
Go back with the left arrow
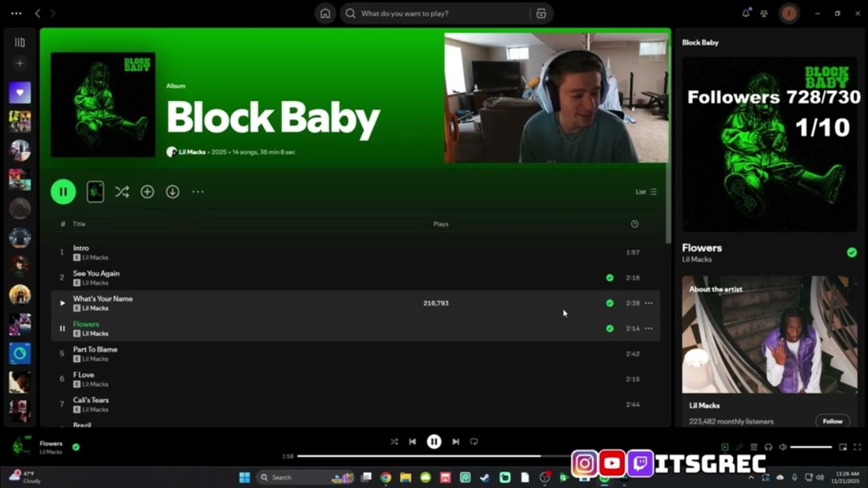pos(38,13)
